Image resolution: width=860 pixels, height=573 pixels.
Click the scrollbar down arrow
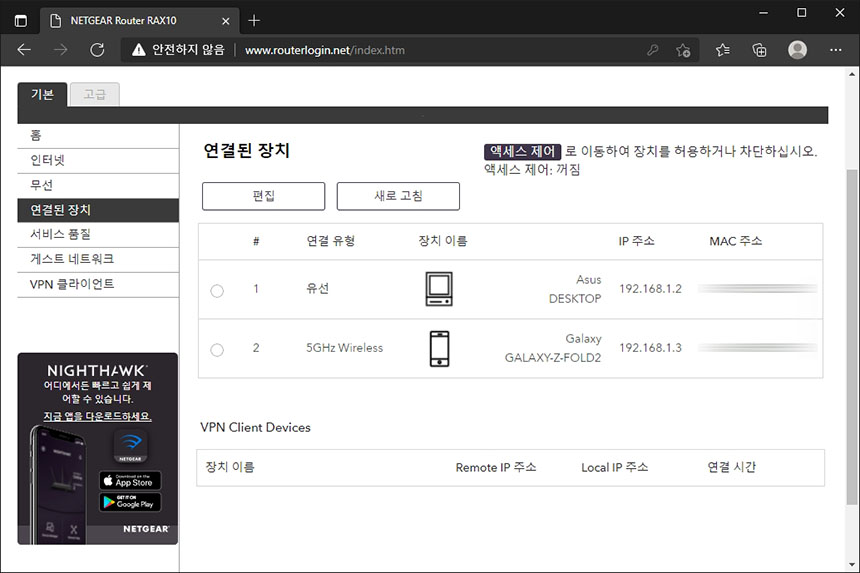point(851,564)
